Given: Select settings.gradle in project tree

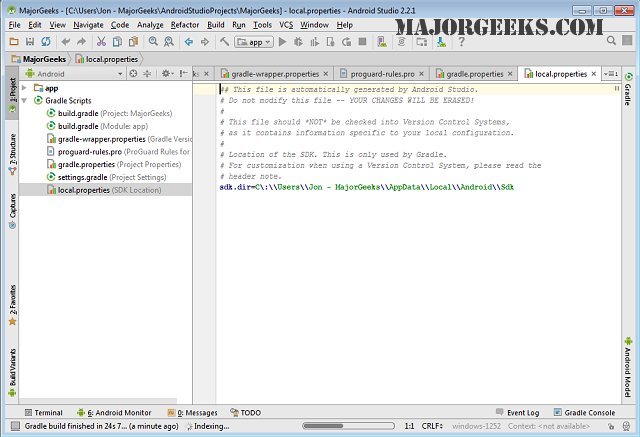Looking at the screenshot, I should 107,177.
